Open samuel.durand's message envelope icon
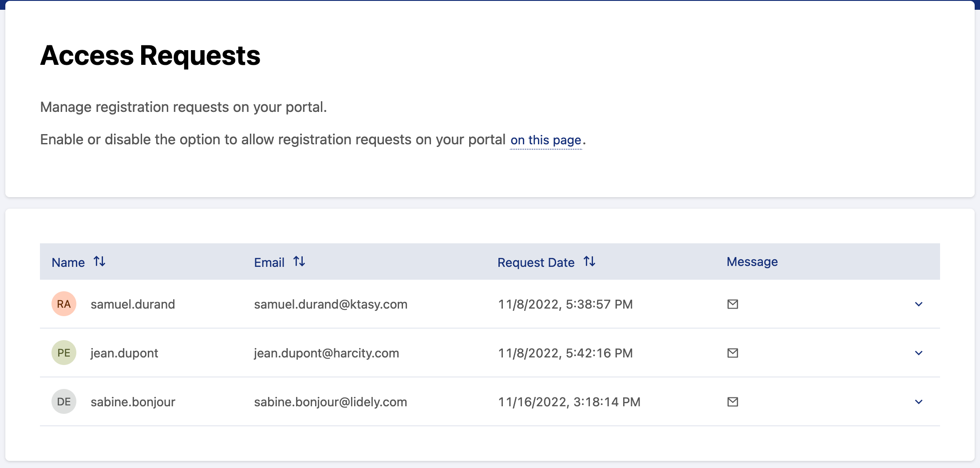 [x=733, y=304]
